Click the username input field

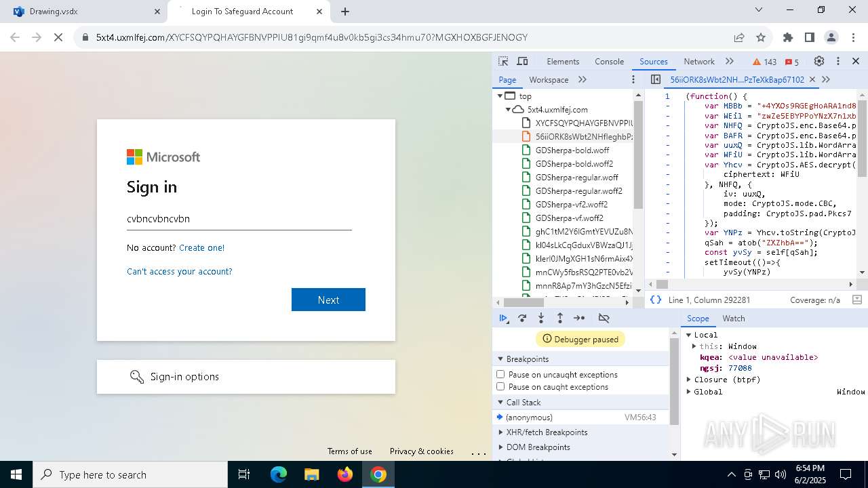(x=239, y=219)
